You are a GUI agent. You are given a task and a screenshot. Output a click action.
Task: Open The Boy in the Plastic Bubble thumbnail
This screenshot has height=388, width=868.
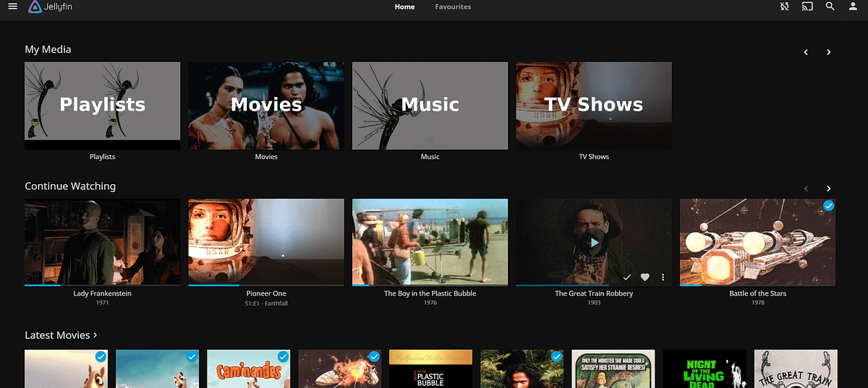[x=430, y=242]
